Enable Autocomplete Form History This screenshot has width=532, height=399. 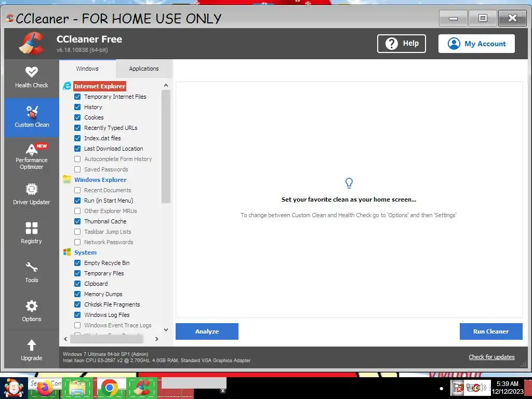point(77,159)
